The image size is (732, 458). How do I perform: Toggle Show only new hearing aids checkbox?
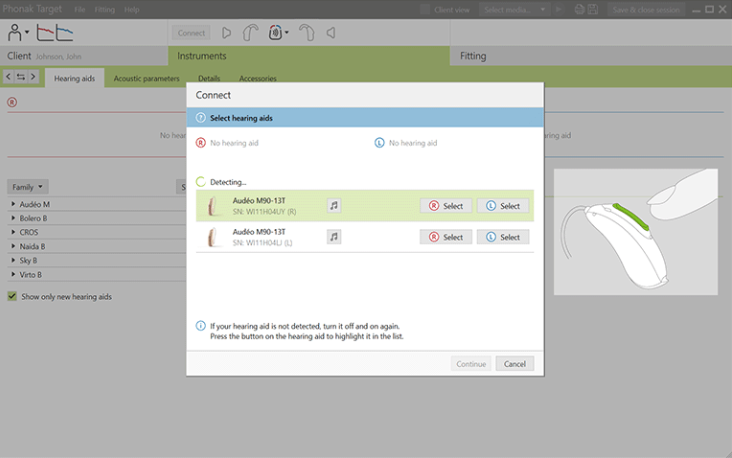pyautogui.click(x=12, y=296)
